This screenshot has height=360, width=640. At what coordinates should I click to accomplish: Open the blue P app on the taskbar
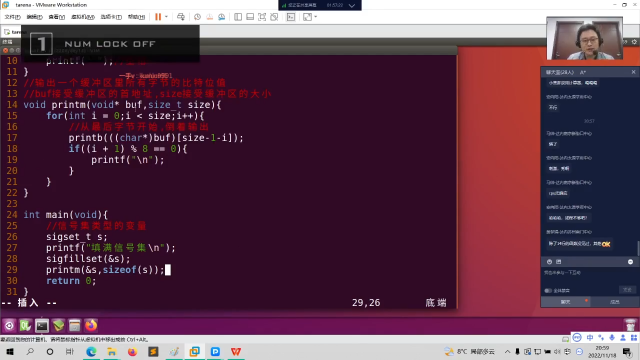click(215, 351)
